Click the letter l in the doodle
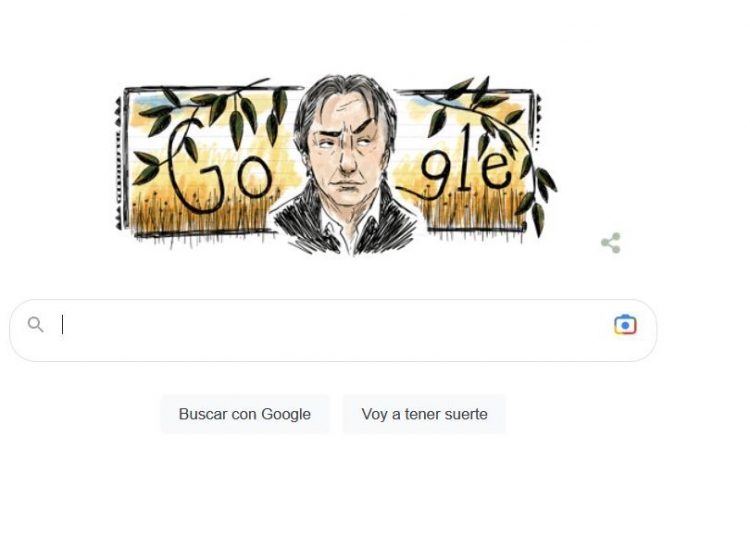 point(464,158)
